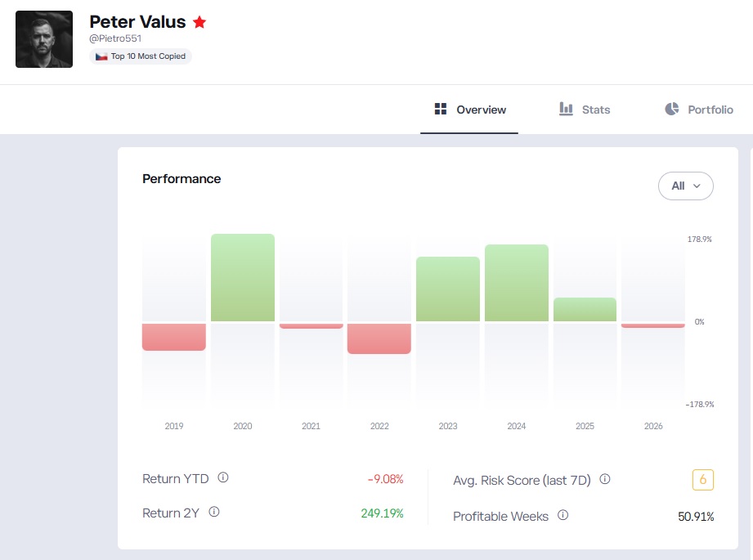The image size is (753, 560).
Task: Click the @Pietro551 username
Action: click(x=115, y=38)
